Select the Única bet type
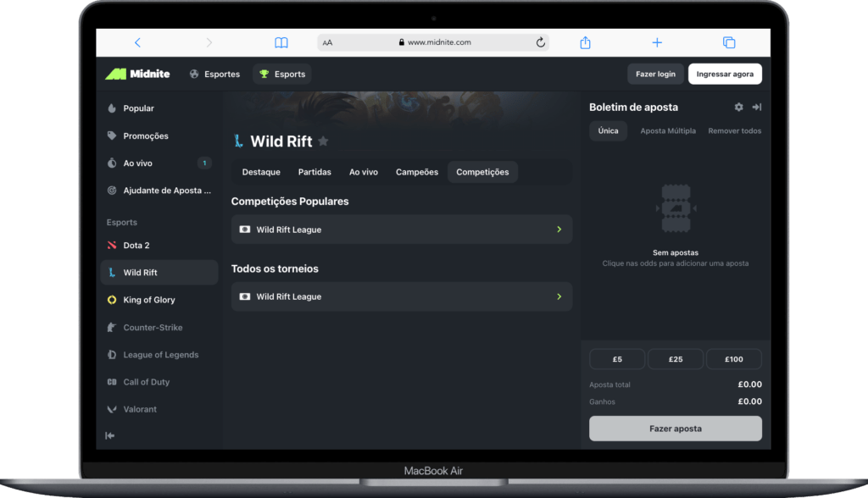This screenshot has height=498, width=868. [608, 131]
